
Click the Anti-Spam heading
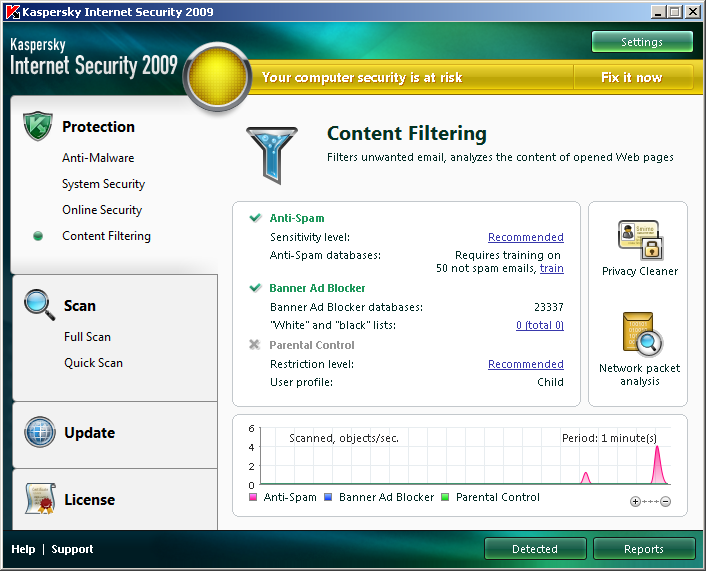tap(297, 218)
